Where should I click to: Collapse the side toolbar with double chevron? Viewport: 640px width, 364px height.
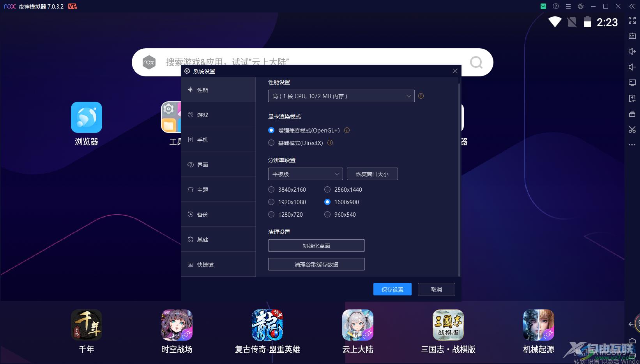click(632, 6)
